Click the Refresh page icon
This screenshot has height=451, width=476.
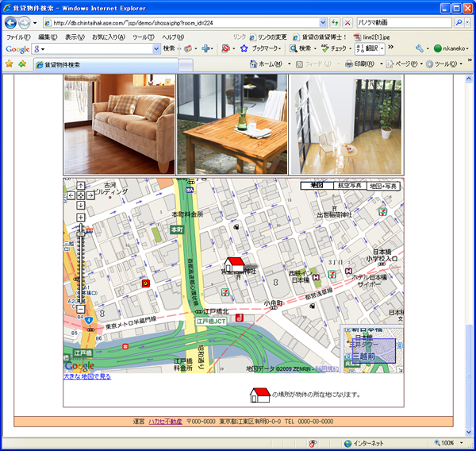click(x=335, y=23)
